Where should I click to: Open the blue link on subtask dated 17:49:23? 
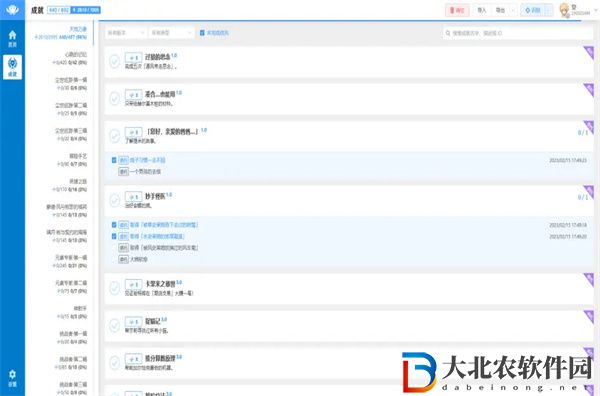147,160
